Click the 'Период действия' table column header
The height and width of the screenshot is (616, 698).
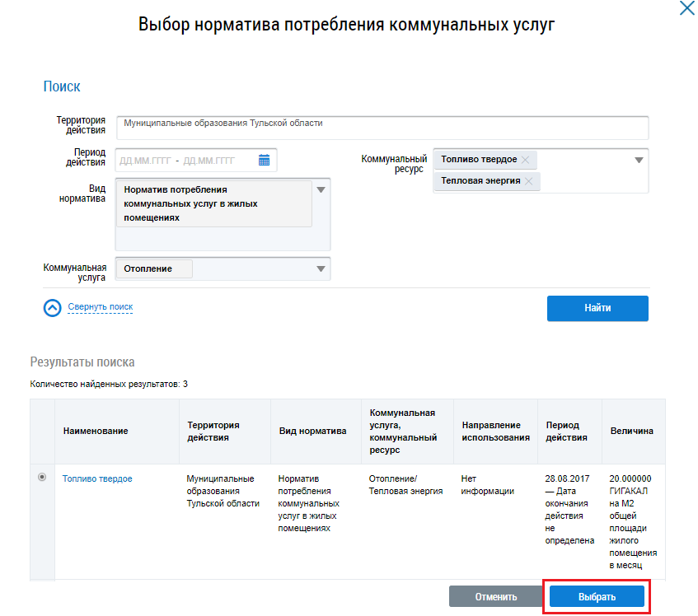point(568,431)
